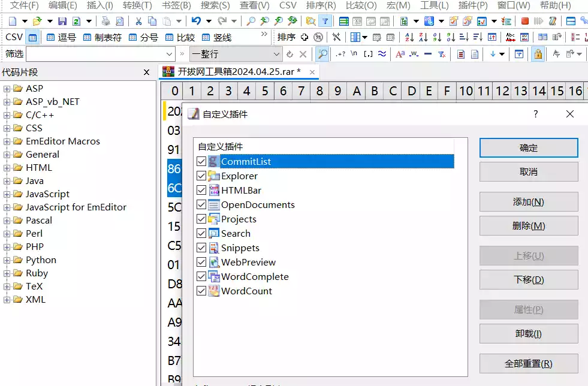Toggle the WordCount plugin checkbox
The width and height of the screenshot is (588, 386).
coord(201,291)
